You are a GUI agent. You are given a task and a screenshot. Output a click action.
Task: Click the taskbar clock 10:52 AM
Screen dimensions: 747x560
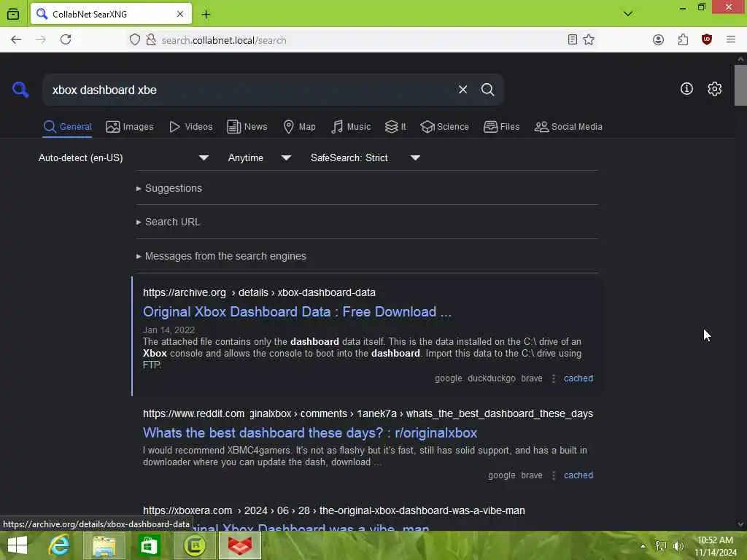(x=715, y=540)
